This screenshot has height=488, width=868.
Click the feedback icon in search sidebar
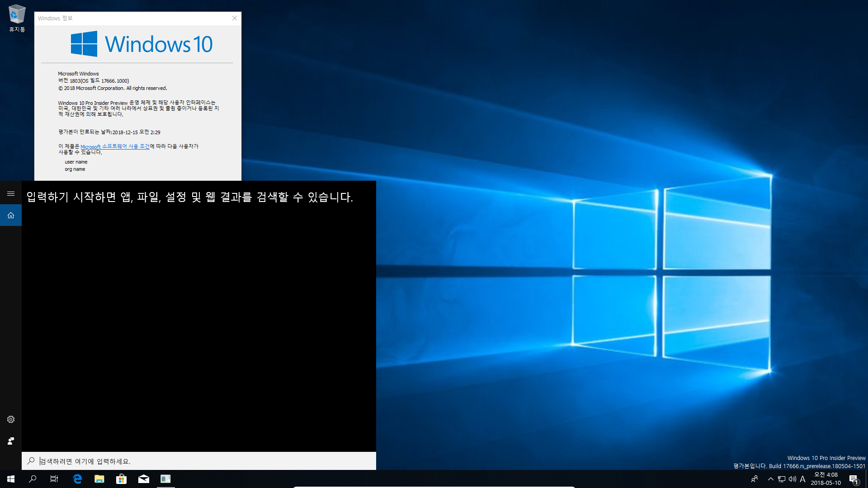tap(11, 441)
